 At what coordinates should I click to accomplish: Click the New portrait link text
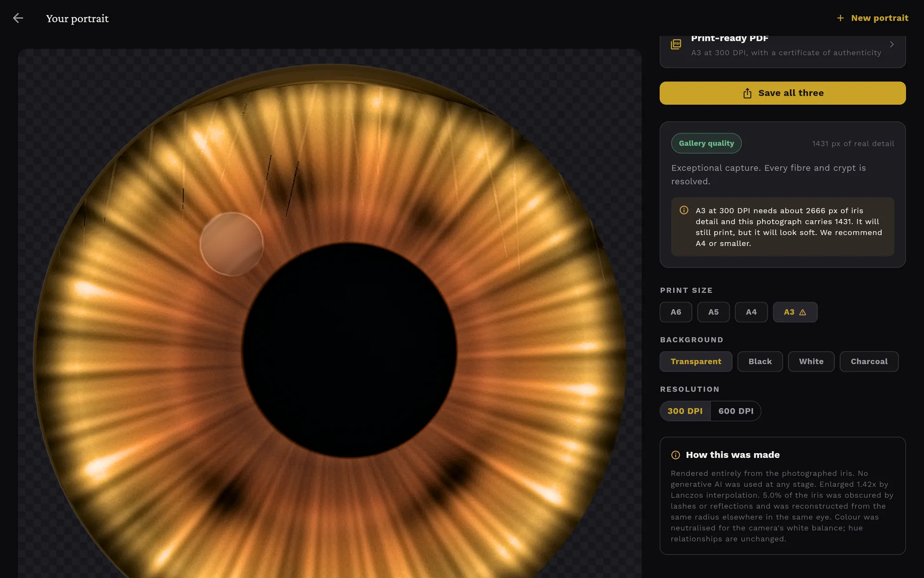tap(880, 18)
